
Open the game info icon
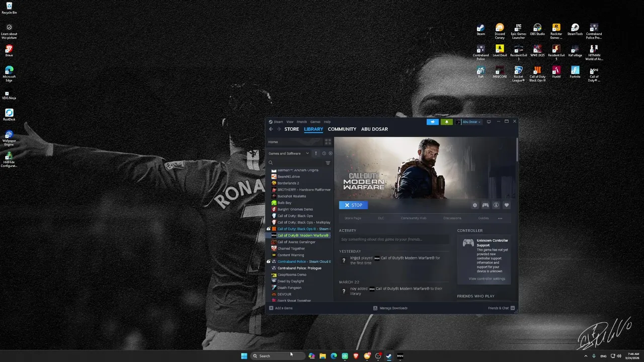coord(496,205)
